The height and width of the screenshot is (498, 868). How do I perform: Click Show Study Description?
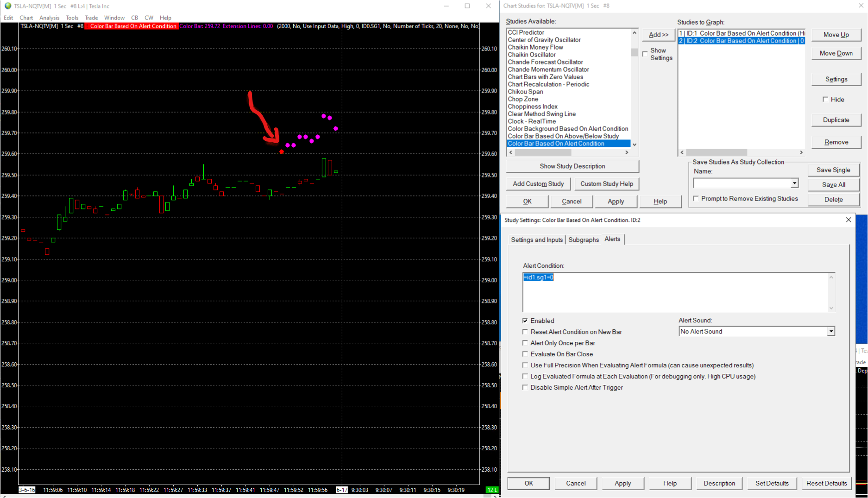coord(572,166)
